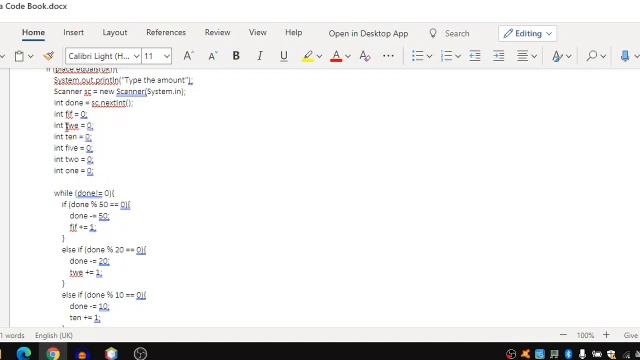Shrink the font size

point(213,56)
